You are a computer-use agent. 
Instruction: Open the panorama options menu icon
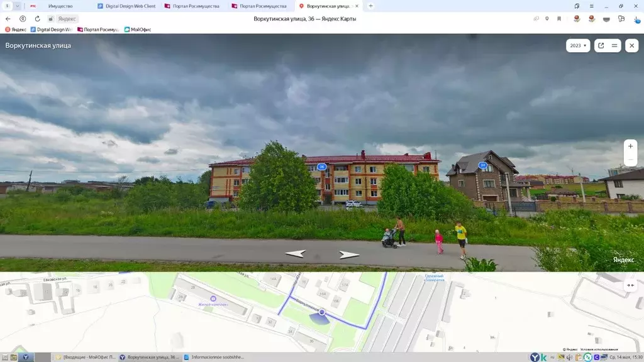[614, 45]
